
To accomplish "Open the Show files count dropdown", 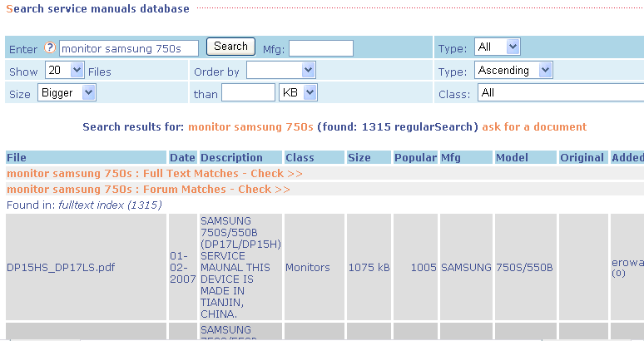I will (x=64, y=70).
